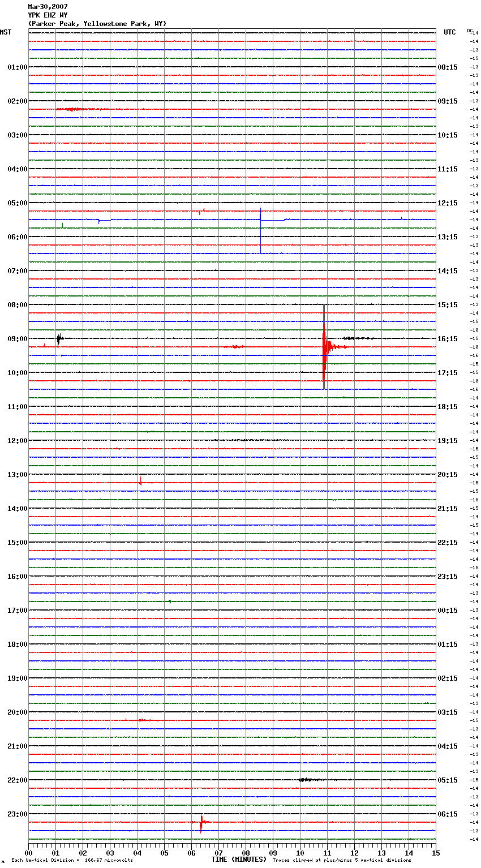
Task: Select the 13:00 MST row label
Action: click(x=18, y=475)
